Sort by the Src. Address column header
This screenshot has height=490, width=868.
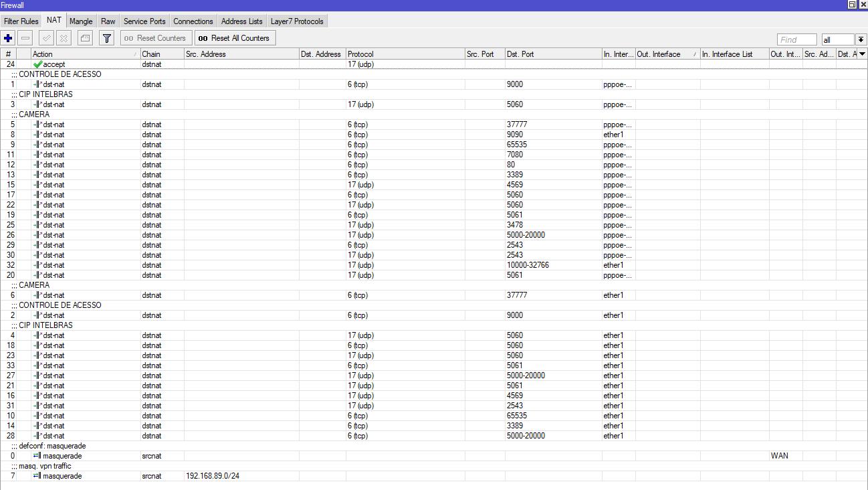click(x=241, y=54)
